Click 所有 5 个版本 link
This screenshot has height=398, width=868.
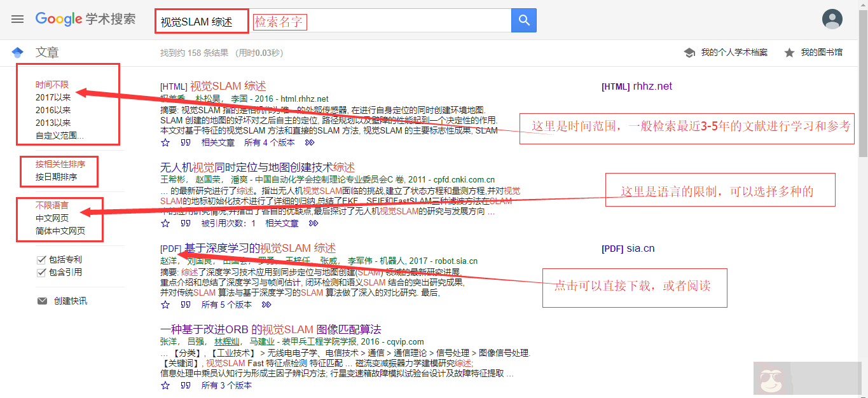tap(227, 305)
